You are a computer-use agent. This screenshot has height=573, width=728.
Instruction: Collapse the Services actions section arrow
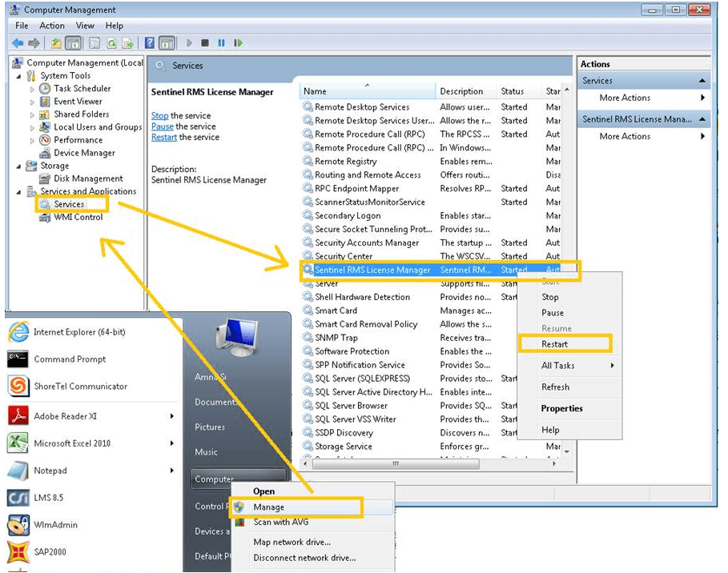[x=702, y=81]
